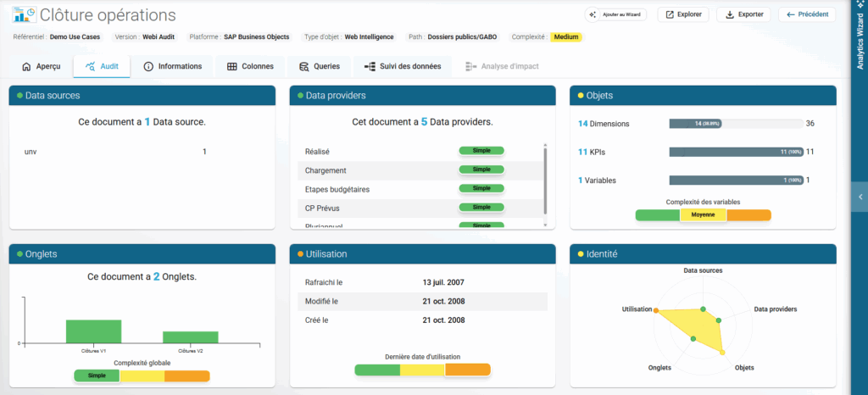Click the sparkle icon in Ajouter au Wizard
The width and height of the screenshot is (868, 395).
pyautogui.click(x=593, y=15)
